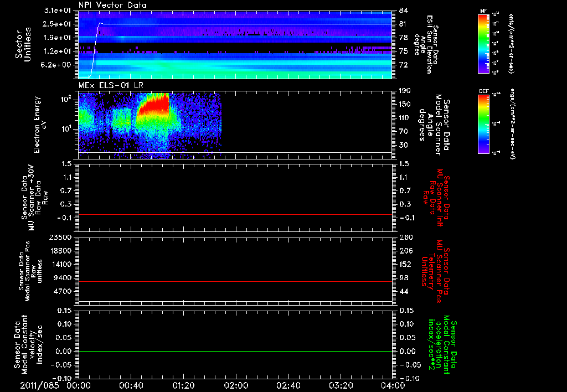
Task: Click the NF color scale bar
Action: click(x=484, y=44)
